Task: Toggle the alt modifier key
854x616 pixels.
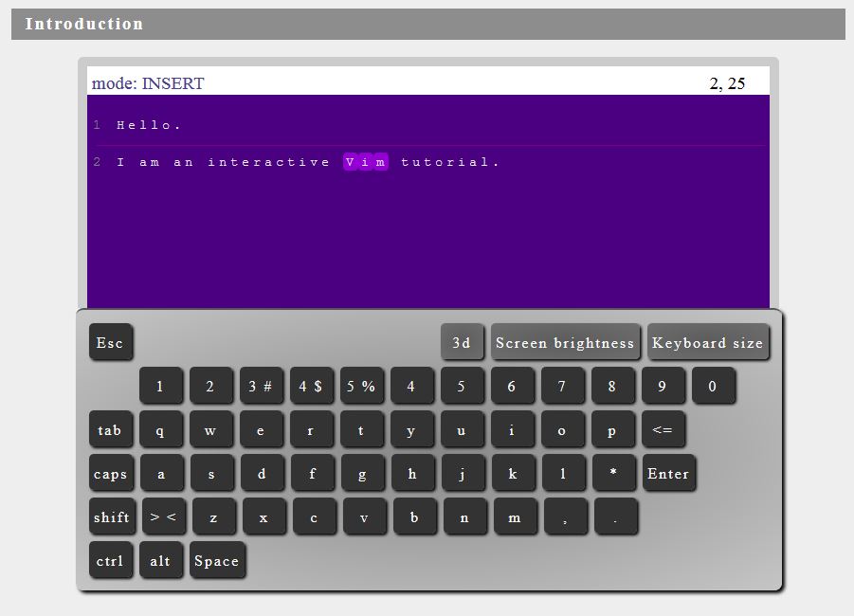Action: (x=161, y=560)
